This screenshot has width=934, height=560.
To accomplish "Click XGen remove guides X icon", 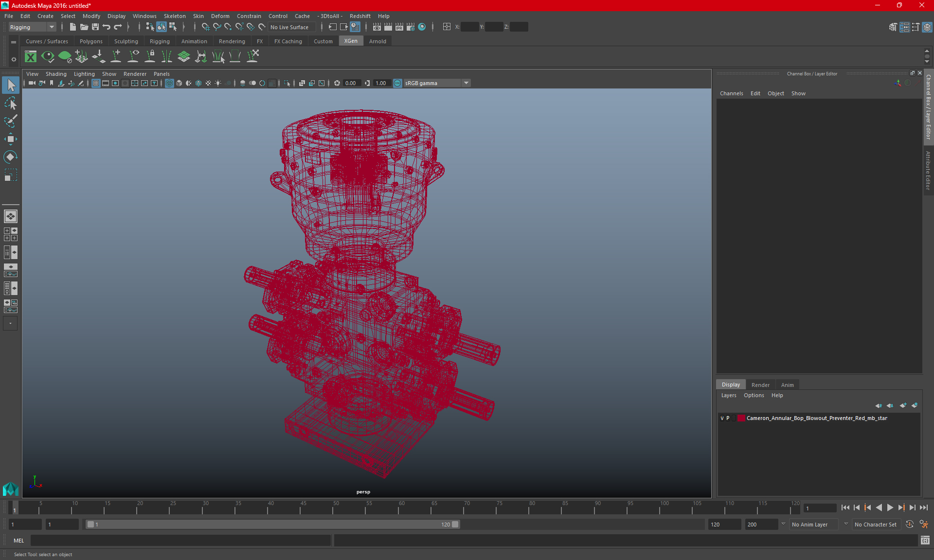I will pos(252,57).
